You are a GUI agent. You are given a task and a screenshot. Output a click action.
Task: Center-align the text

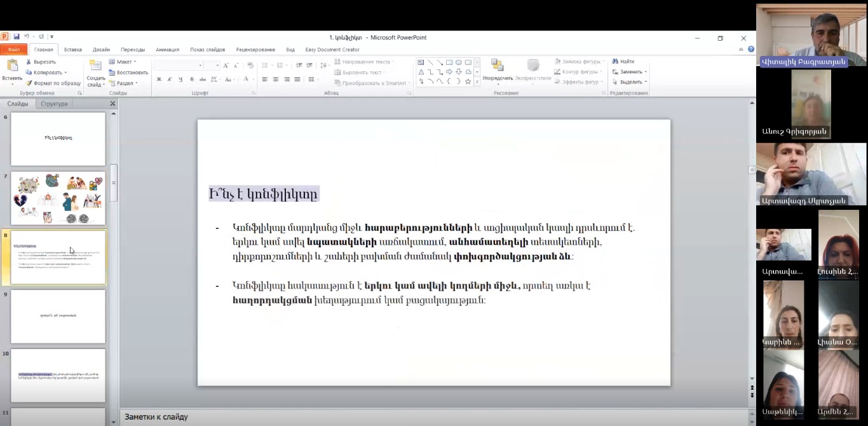pyautogui.click(x=275, y=79)
